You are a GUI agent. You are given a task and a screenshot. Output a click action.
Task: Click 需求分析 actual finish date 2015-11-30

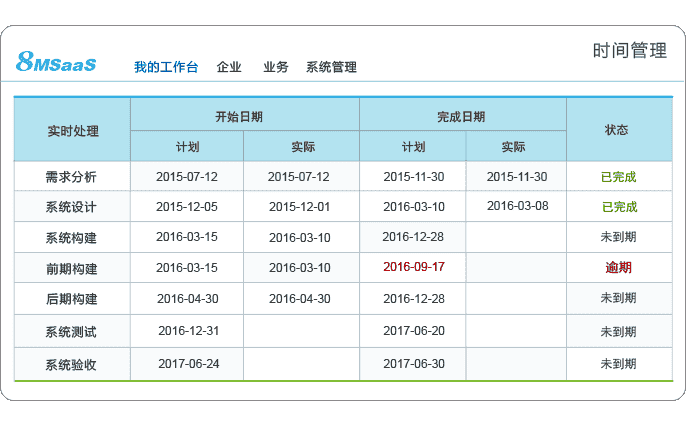coord(517,177)
